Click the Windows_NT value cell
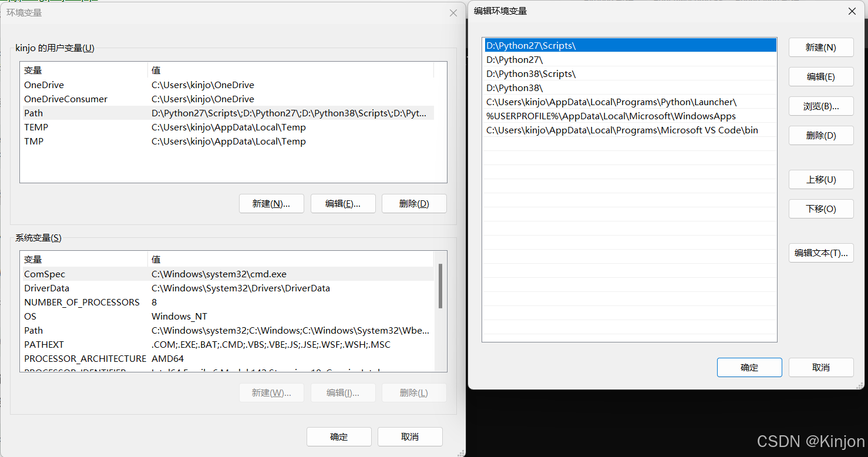 coord(179,317)
